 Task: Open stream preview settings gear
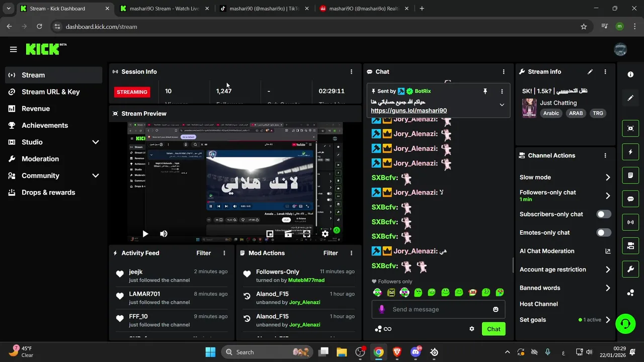click(325, 234)
